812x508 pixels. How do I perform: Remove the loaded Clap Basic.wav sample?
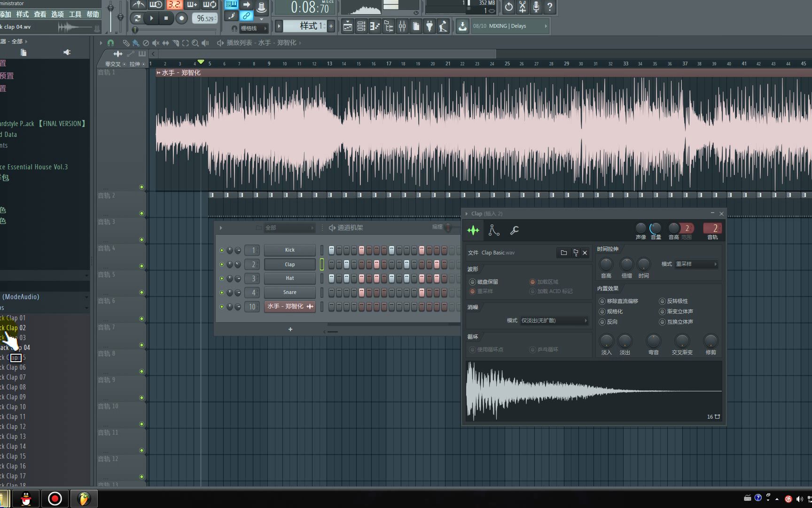coord(585,253)
